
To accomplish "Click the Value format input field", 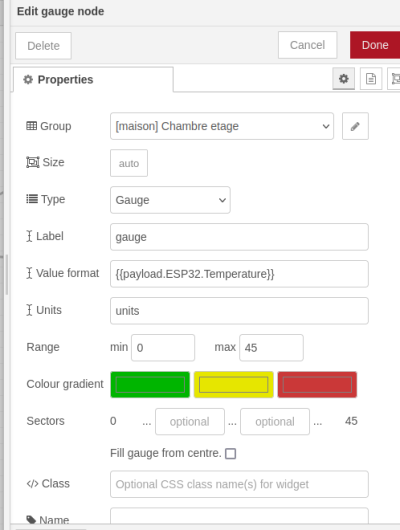I will point(239,274).
